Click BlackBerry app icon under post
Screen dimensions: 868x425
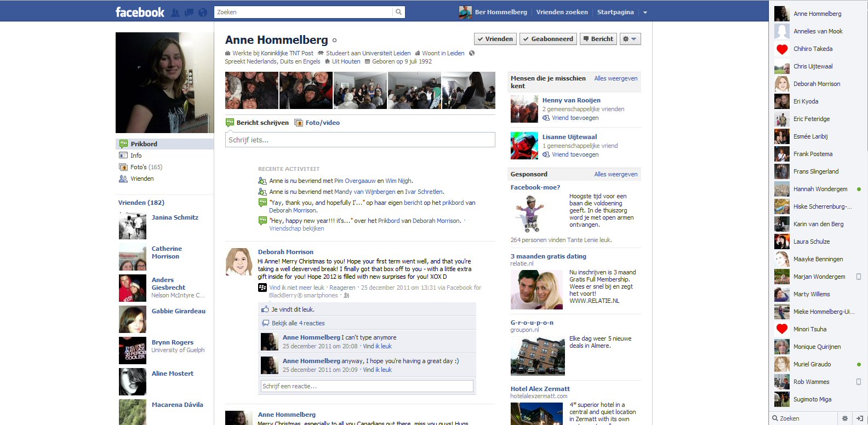262,288
